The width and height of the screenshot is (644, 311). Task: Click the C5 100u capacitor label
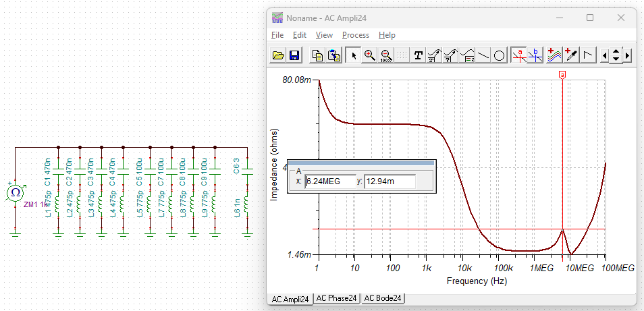tap(139, 171)
